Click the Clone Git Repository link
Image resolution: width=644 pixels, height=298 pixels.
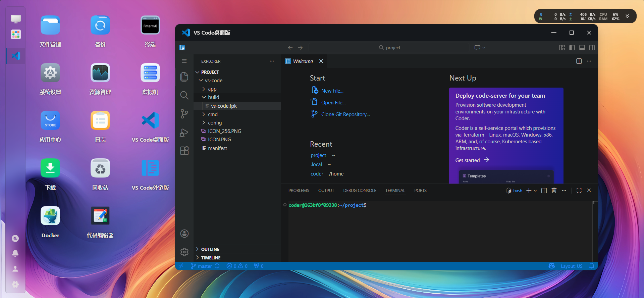pos(345,114)
